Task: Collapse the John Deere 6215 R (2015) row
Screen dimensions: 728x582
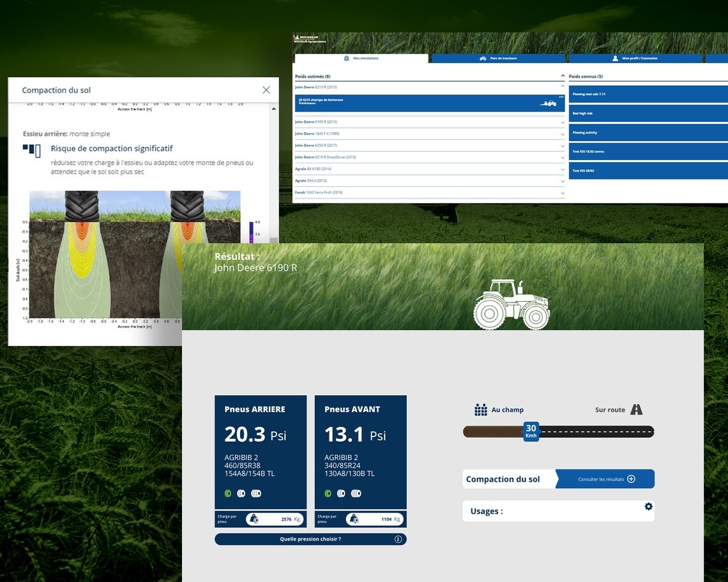Action: coord(563,87)
